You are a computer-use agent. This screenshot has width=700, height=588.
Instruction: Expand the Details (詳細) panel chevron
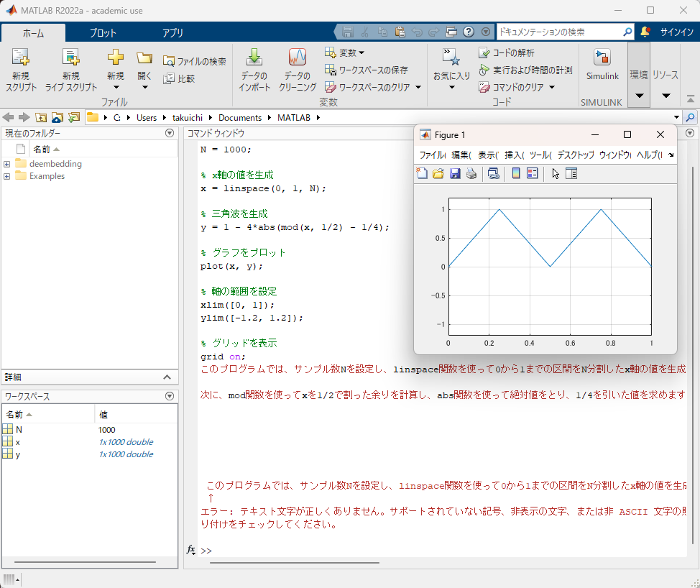coord(167,377)
